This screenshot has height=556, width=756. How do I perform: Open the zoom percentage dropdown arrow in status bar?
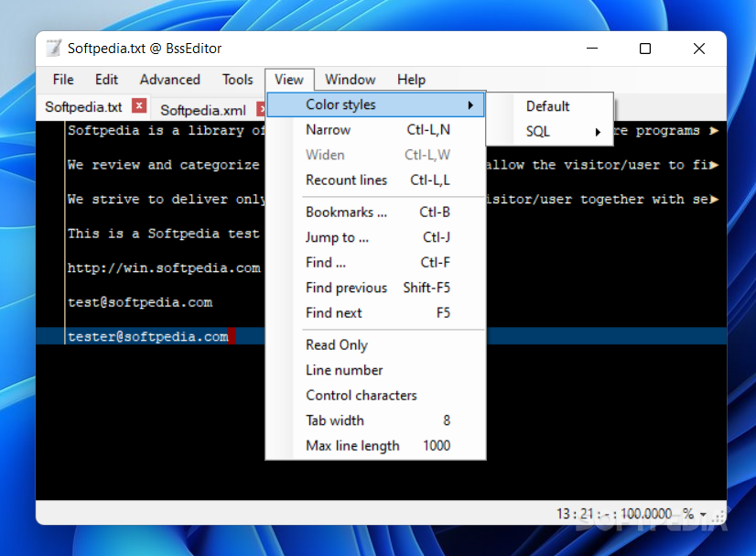pos(704,515)
